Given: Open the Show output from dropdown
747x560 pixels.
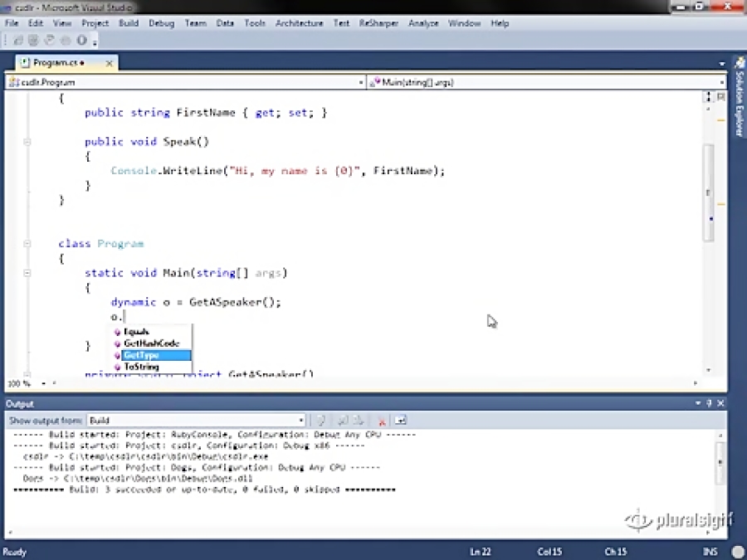Looking at the screenshot, I should [x=300, y=421].
